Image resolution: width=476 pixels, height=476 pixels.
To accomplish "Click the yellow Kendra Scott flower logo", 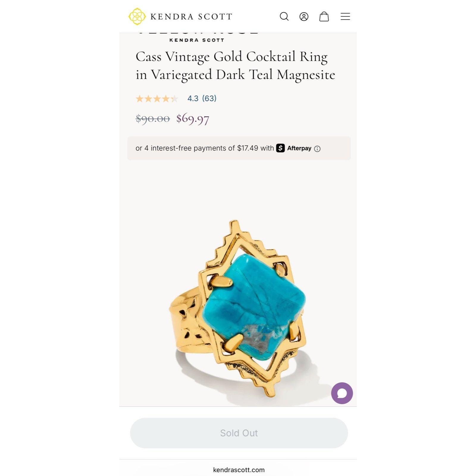I will point(137,16).
